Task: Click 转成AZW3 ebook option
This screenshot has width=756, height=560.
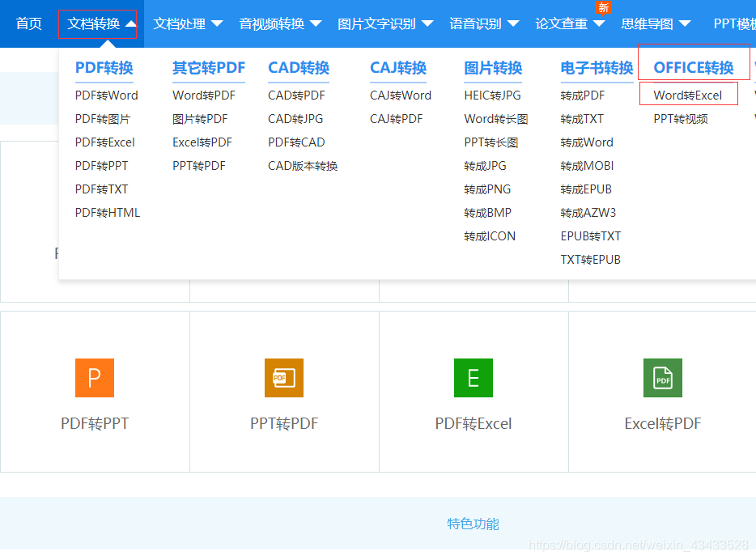Action: pyautogui.click(x=588, y=213)
